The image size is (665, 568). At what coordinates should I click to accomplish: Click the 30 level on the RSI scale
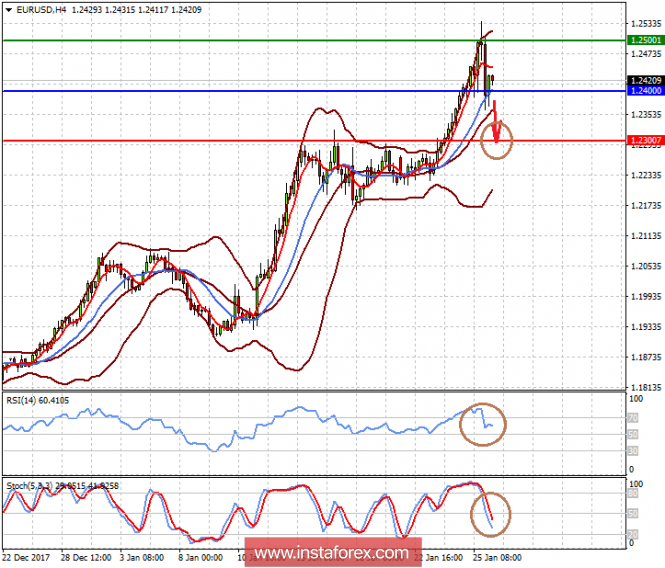[633, 451]
